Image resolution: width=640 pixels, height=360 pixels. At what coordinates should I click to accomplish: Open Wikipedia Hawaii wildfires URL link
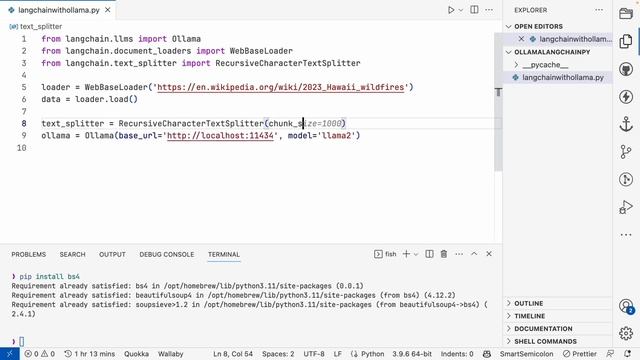pyautogui.click(x=280, y=87)
